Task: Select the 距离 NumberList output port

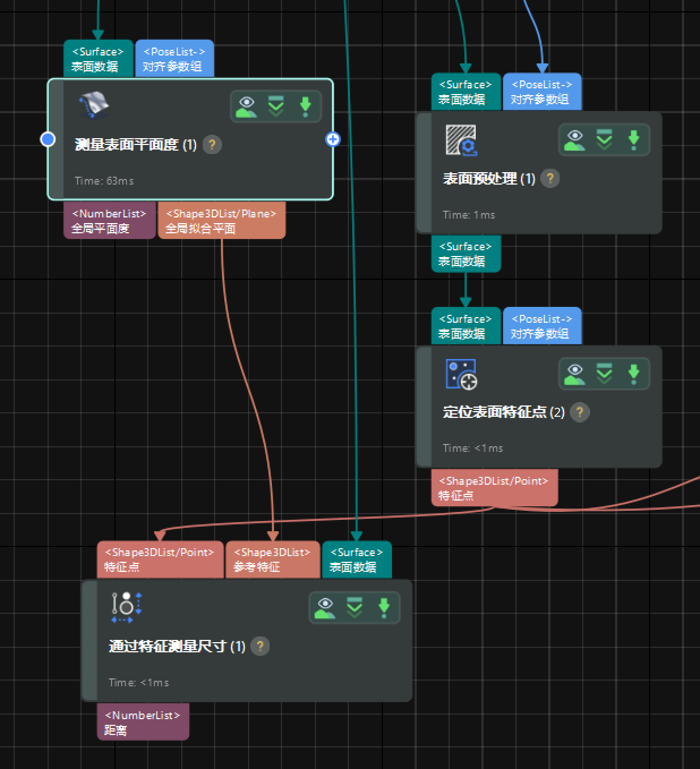Action: tap(143, 722)
